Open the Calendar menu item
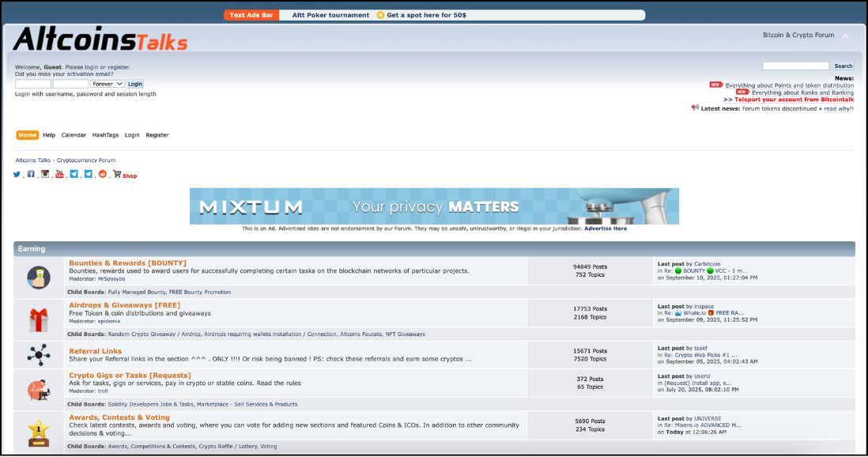This screenshot has width=868, height=457. 74,135
